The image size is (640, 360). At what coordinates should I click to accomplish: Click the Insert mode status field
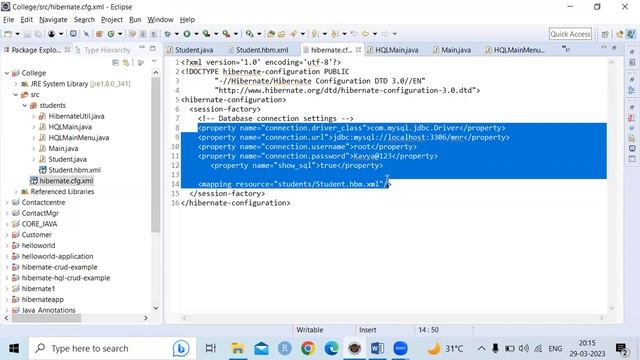click(367, 330)
